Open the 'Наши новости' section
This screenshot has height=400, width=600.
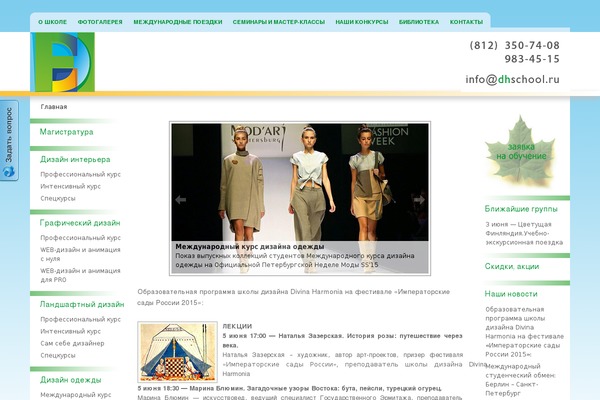(511, 294)
